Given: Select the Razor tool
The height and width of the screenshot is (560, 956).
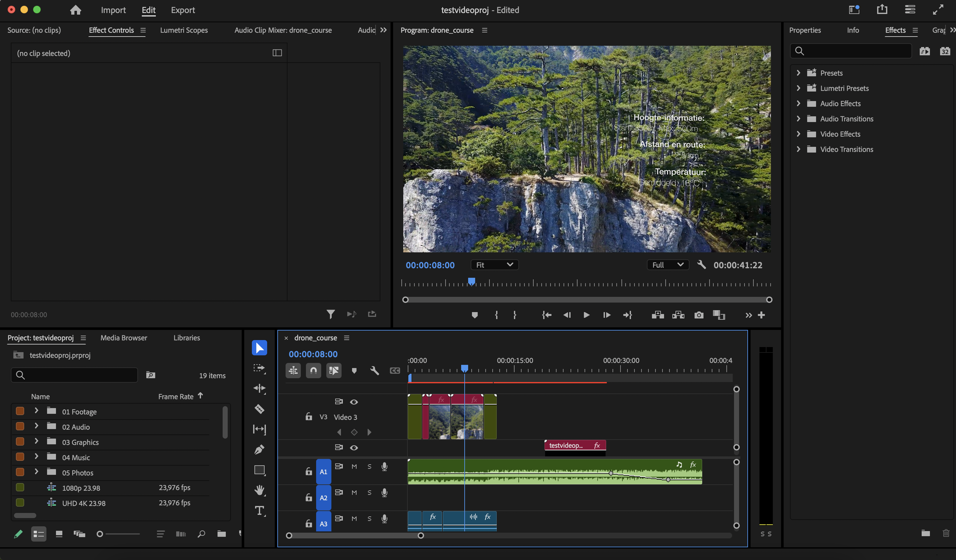Looking at the screenshot, I should pyautogui.click(x=259, y=409).
